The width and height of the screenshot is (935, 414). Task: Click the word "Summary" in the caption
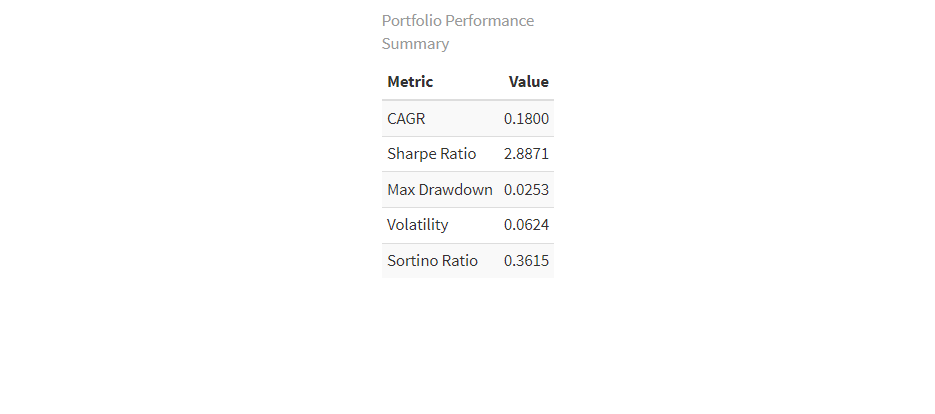[415, 44]
